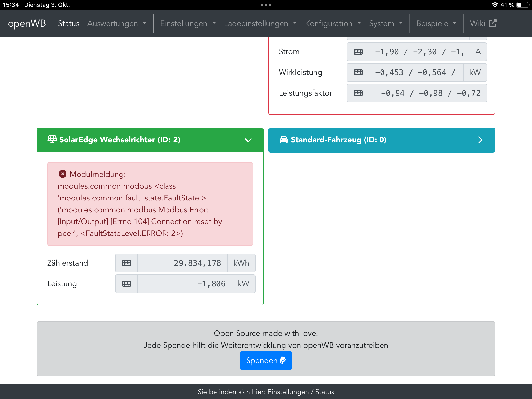Screen dimensions: 532x399
Task: Open the Ladeeinstellungen dropdown menu
Action: [x=260, y=23]
